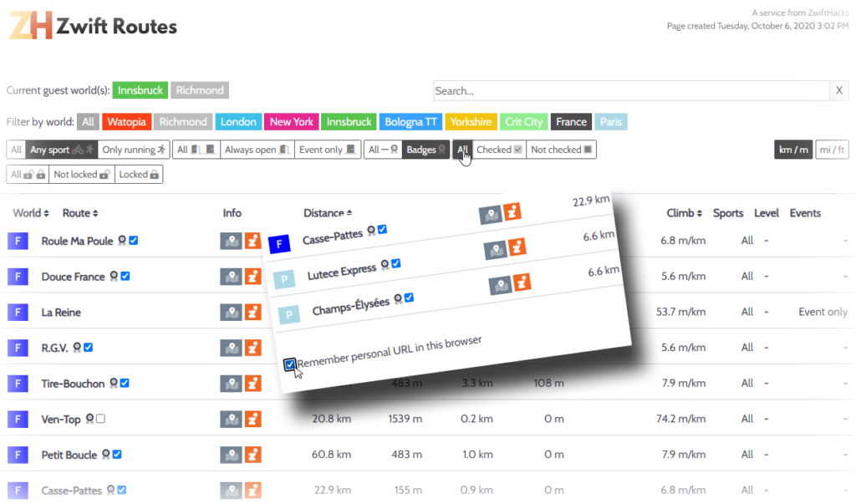This screenshot has height=504, width=856.
Task: Check the Ven-Top badge checkbox
Action: [100, 419]
